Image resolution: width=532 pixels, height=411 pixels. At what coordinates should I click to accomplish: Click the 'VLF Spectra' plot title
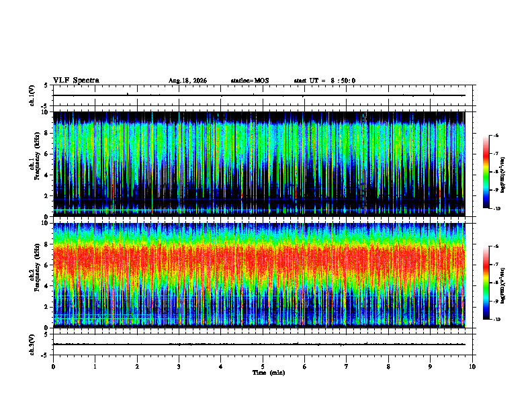click(x=76, y=81)
